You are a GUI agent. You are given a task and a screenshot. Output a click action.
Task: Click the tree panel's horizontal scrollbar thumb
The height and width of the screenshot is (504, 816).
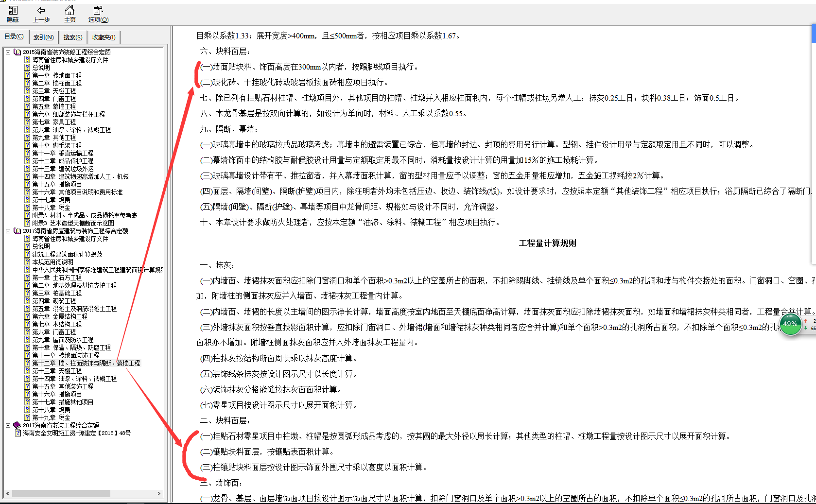(61, 493)
